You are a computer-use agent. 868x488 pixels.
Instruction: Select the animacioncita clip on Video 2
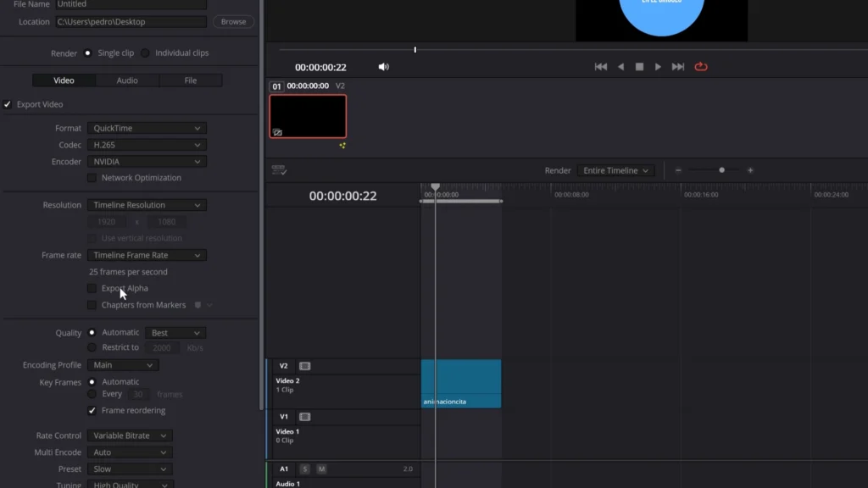[x=461, y=384]
